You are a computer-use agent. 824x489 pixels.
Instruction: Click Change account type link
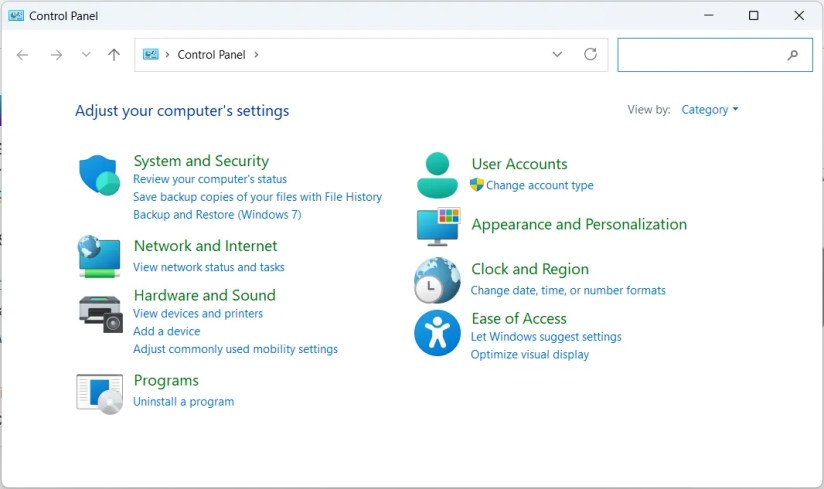click(x=540, y=185)
